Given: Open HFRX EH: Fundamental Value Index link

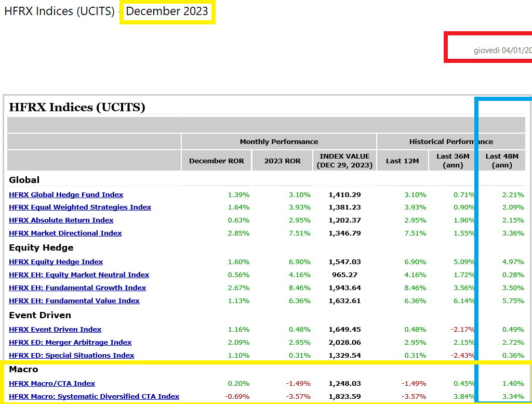Looking at the screenshot, I should pyautogui.click(x=74, y=301).
